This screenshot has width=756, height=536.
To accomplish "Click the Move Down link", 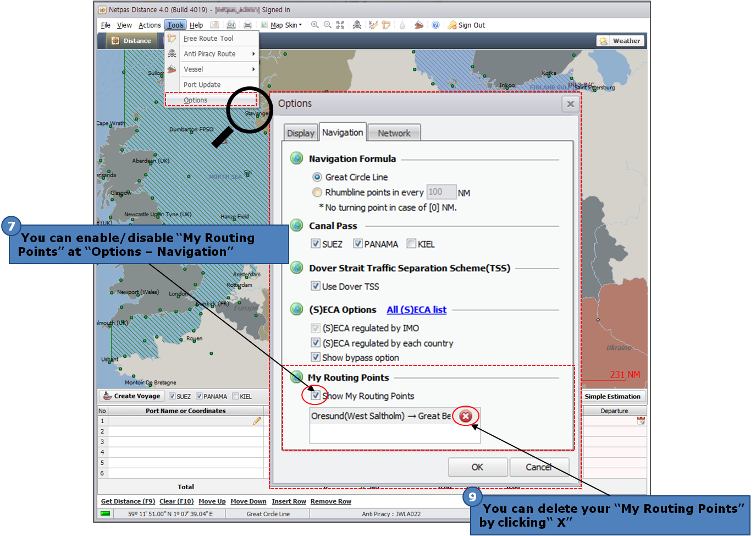I will [x=249, y=501].
